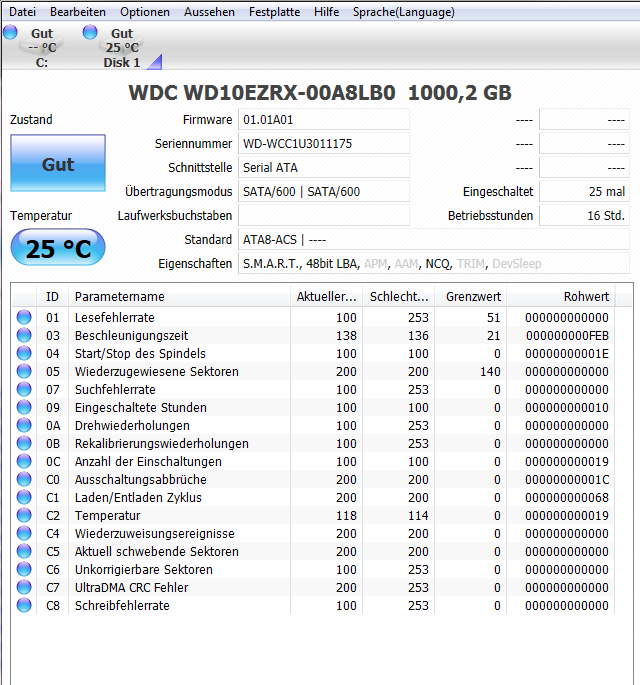Click status orb of UltraDMA CRC Fehler row

point(24,588)
